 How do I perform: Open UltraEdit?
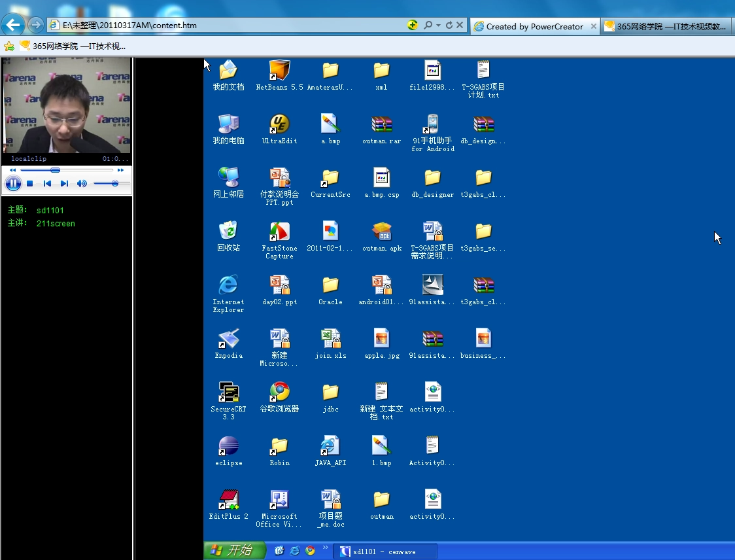(279, 124)
